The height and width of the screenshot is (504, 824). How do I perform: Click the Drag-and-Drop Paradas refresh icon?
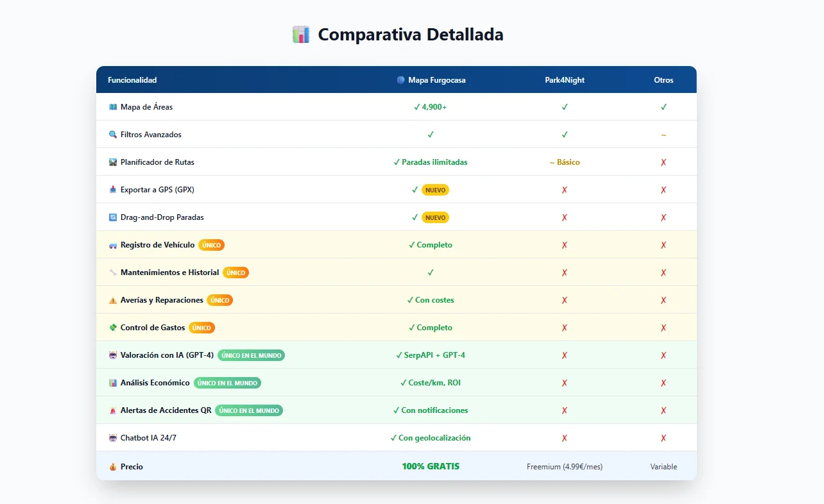click(x=113, y=217)
